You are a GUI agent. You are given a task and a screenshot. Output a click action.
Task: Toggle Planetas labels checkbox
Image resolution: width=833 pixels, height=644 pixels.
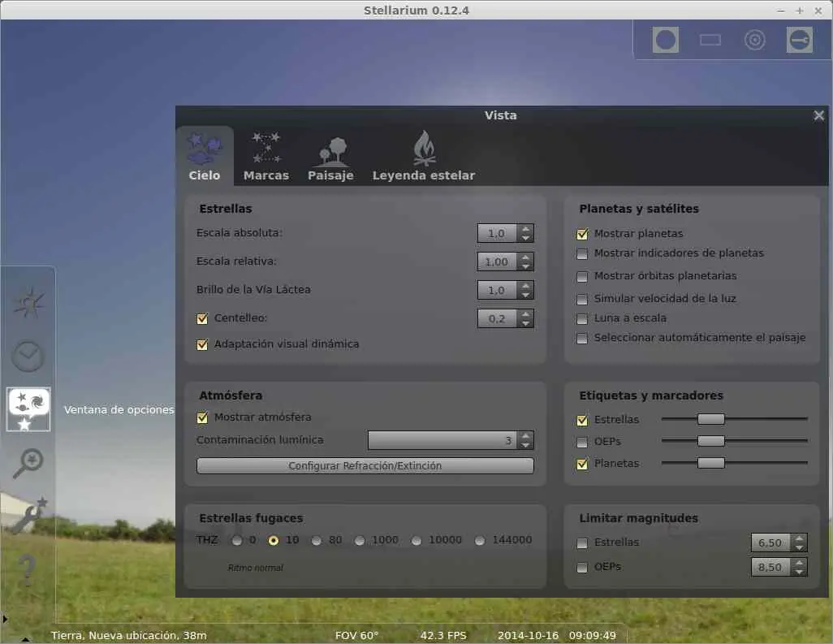tap(583, 464)
